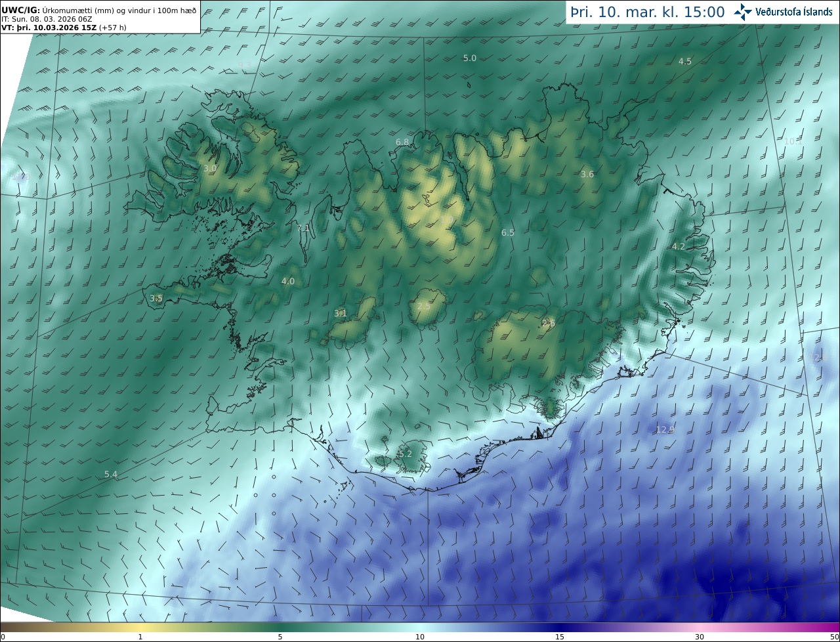Screen dimensions: 840x642
Task: Click the map value 12.9
Action: coord(665,430)
